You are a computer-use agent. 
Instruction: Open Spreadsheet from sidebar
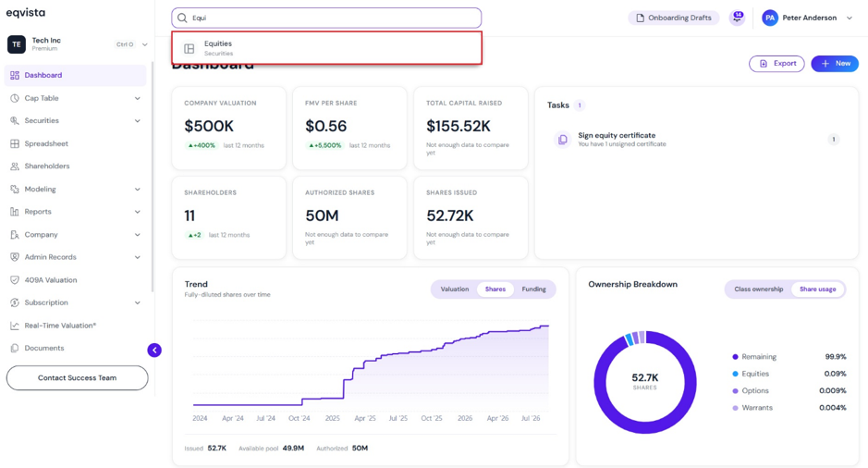(75, 143)
